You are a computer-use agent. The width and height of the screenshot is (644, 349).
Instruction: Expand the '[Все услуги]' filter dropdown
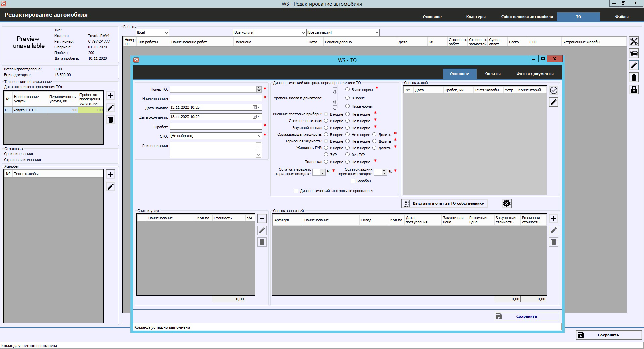point(303,33)
